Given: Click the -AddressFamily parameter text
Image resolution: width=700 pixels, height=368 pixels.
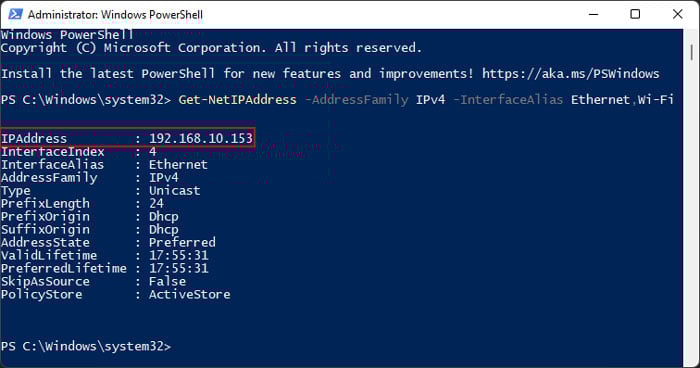Looking at the screenshot, I should (x=356, y=100).
